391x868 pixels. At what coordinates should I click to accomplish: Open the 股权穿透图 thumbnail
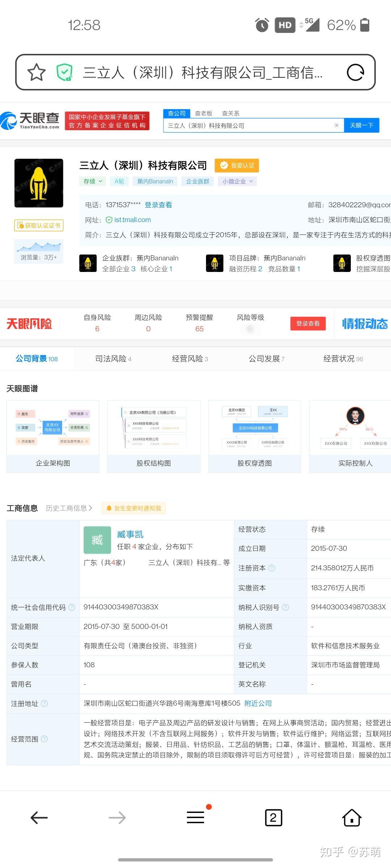tap(255, 437)
